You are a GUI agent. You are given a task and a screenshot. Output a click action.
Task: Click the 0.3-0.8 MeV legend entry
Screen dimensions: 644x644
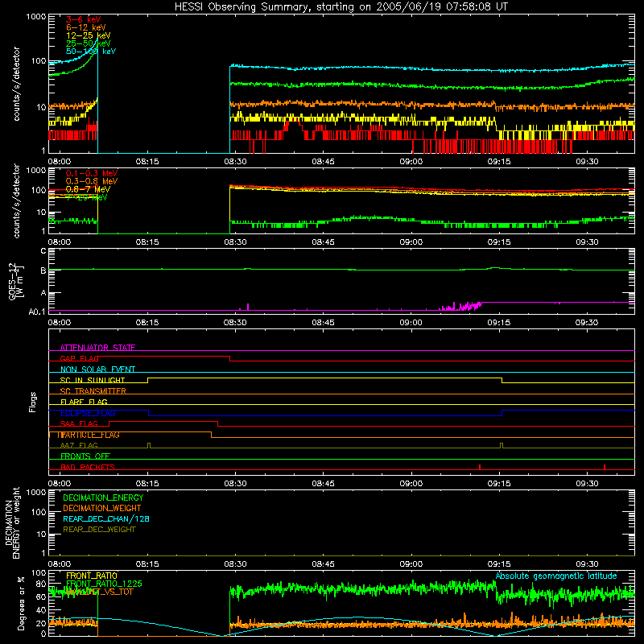(92, 181)
